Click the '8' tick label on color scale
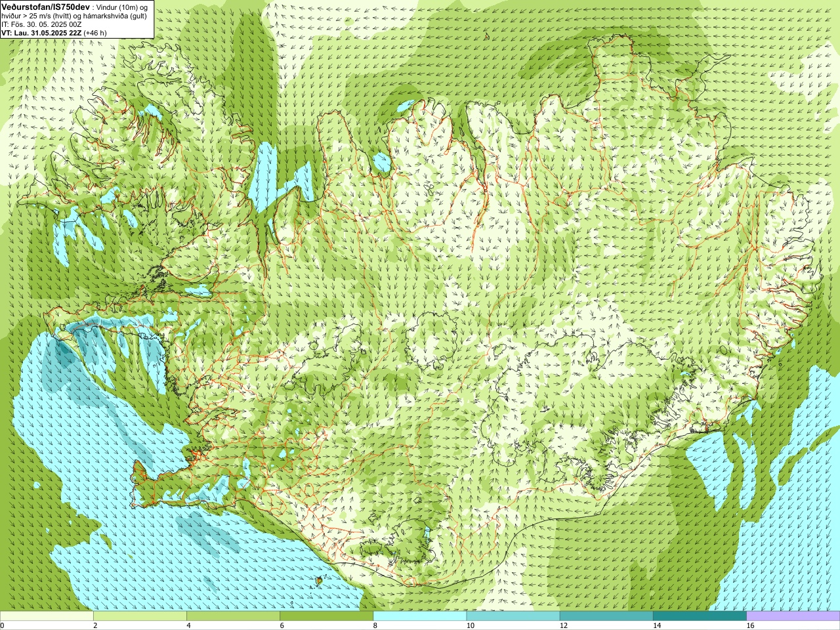The width and height of the screenshot is (840, 630). (x=375, y=625)
